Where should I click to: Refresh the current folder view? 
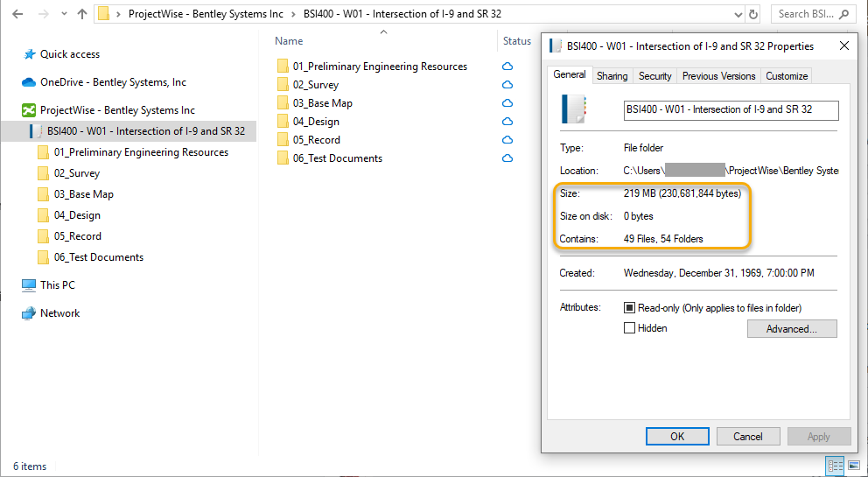pos(753,14)
